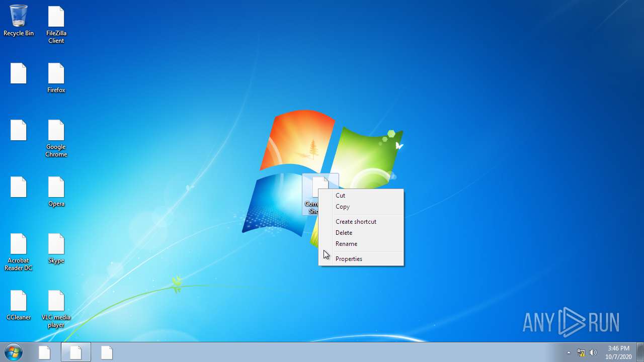The height and width of the screenshot is (362, 644).
Task: Select the Acrobat Reader DC desktop icon
Action: [19, 252]
